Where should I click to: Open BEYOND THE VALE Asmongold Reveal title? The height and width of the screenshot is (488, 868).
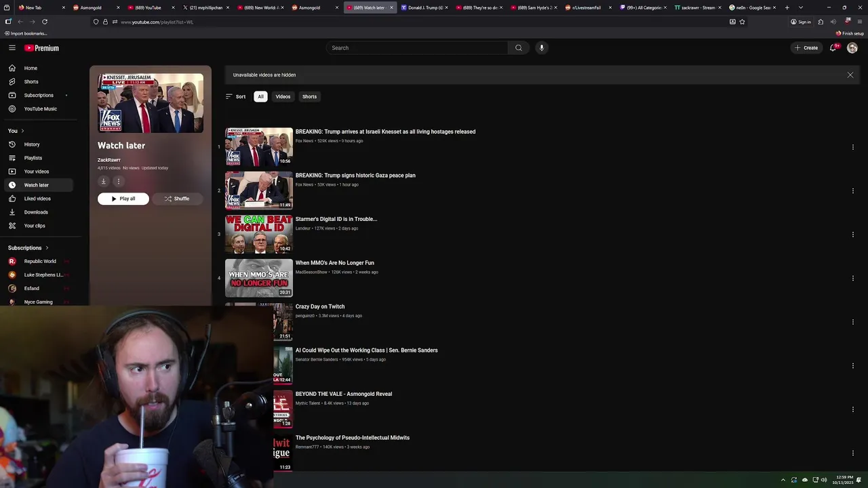pyautogui.click(x=344, y=394)
